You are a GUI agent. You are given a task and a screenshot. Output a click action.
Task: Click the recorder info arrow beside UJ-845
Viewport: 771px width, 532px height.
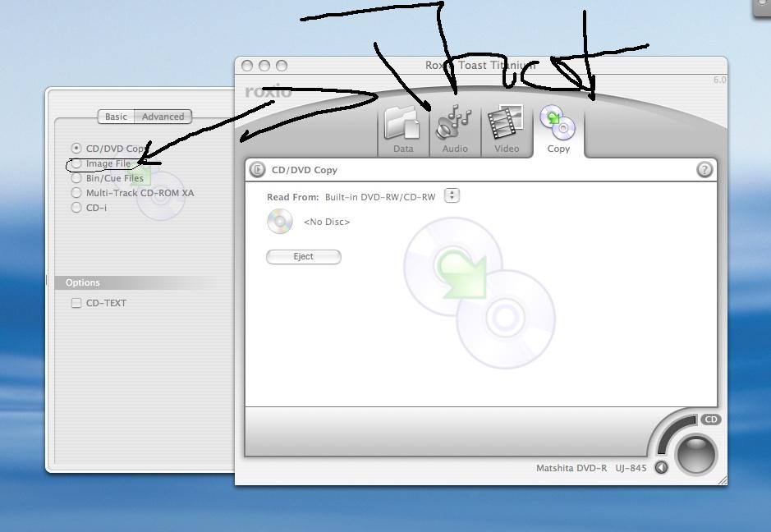pos(661,468)
